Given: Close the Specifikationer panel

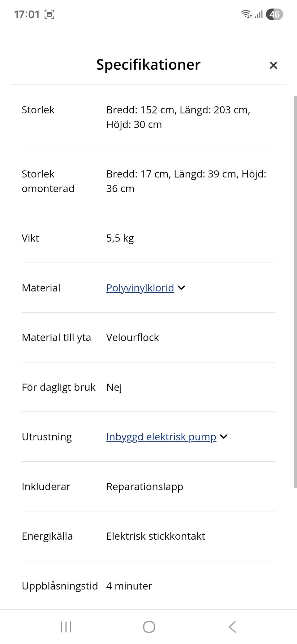Looking at the screenshot, I should coord(273,65).
